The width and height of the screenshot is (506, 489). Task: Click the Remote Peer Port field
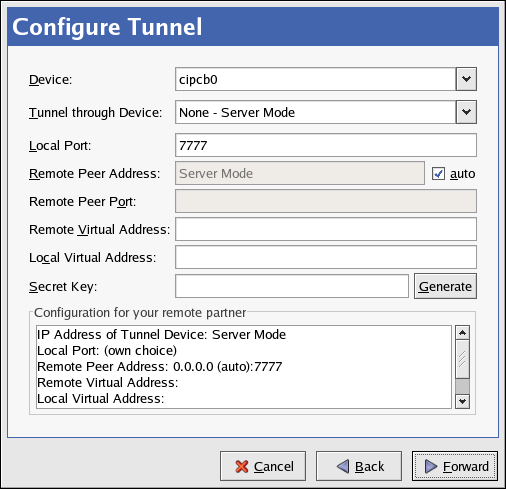point(326,201)
